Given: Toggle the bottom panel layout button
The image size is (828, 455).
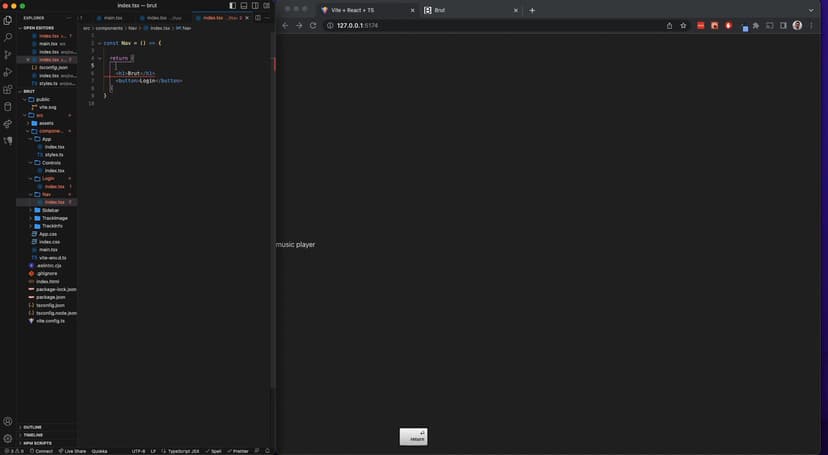Looking at the screenshot, I should pyautogui.click(x=244, y=6).
